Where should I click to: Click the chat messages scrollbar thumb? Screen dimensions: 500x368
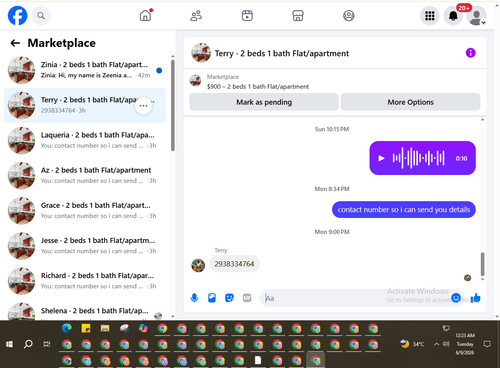482,264
